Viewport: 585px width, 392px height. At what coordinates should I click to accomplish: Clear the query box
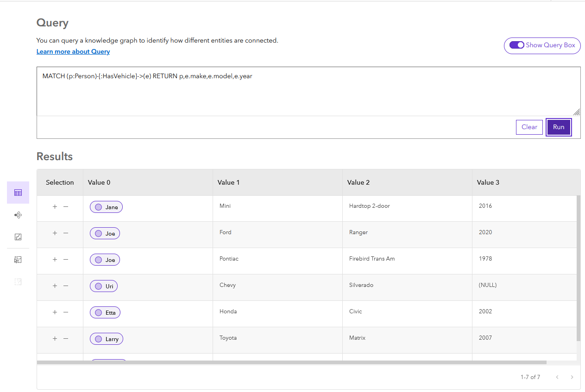point(529,127)
